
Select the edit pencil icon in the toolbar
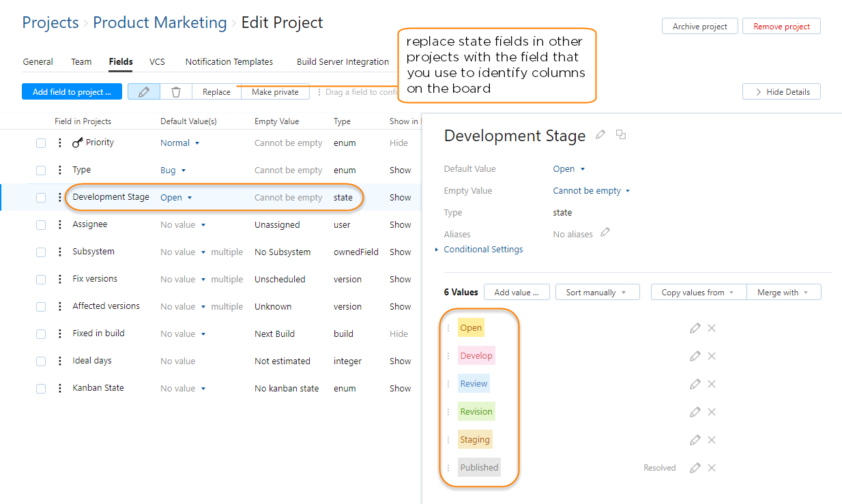[x=143, y=91]
